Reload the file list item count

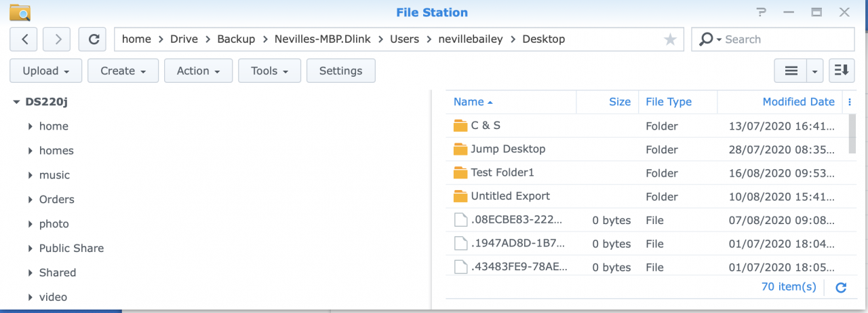pyautogui.click(x=841, y=287)
